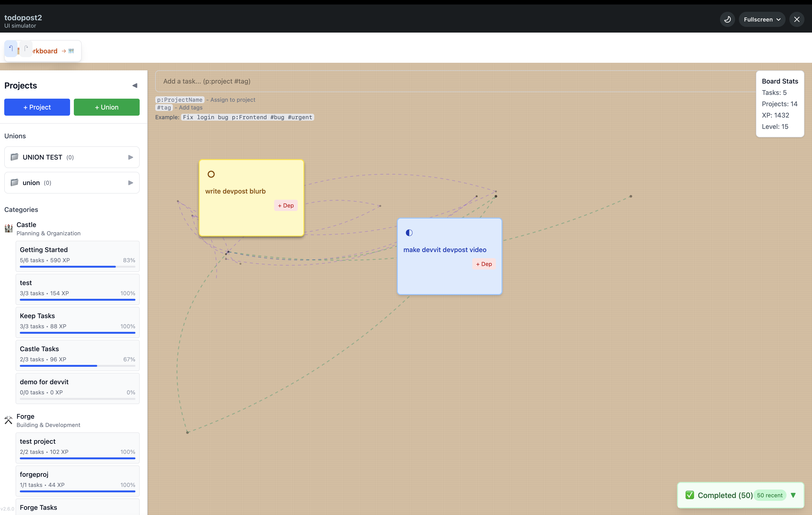812x515 pixels.
Task: Toggle half-filled status on devvit video card
Action: (x=409, y=233)
